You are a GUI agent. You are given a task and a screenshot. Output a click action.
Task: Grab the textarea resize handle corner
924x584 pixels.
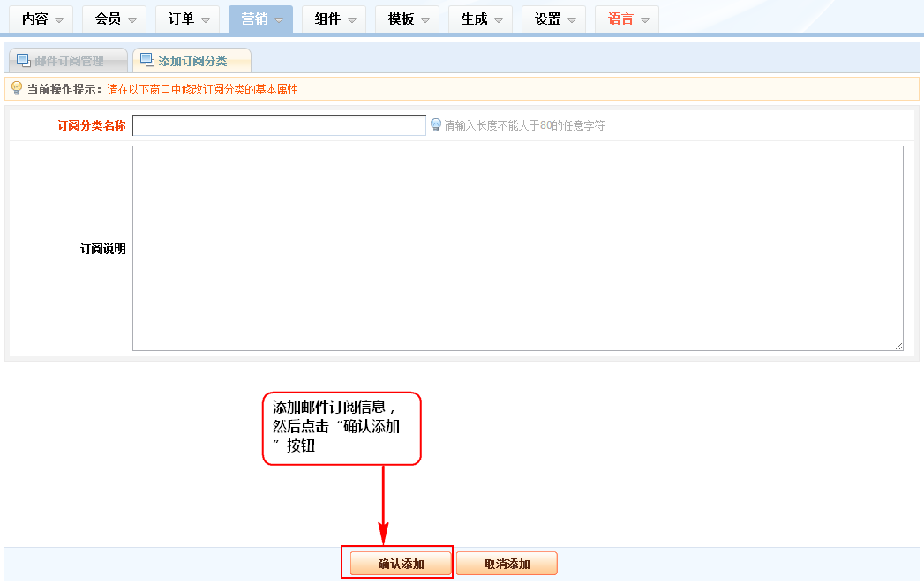pos(898,346)
